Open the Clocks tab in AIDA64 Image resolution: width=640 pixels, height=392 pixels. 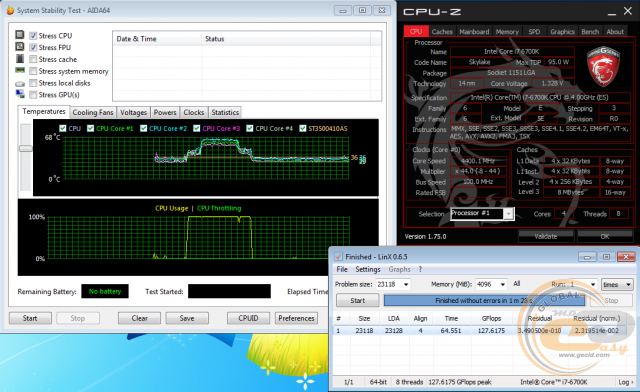(193, 112)
